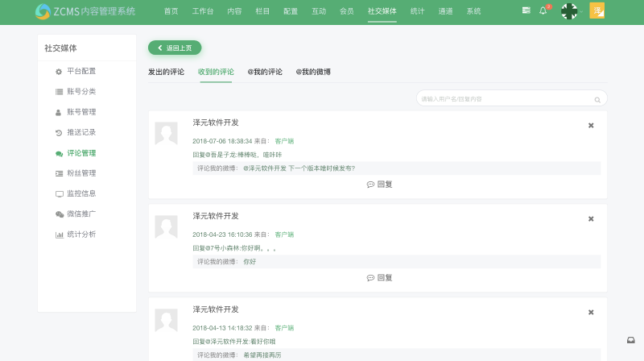Click 泽元软件开发 name on 2018-04-13 comment

[216, 309]
